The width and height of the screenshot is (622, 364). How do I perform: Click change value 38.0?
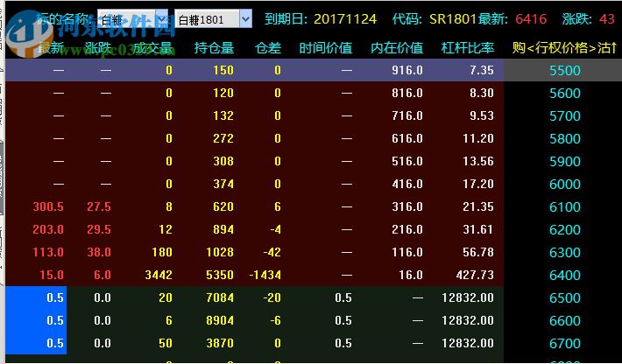99,252
